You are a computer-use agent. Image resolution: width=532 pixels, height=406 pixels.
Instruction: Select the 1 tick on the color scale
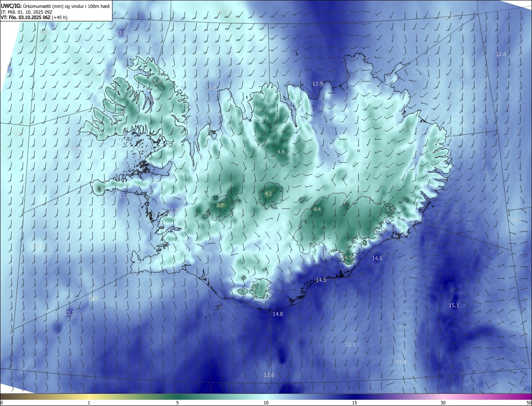(x=89, y=403)
